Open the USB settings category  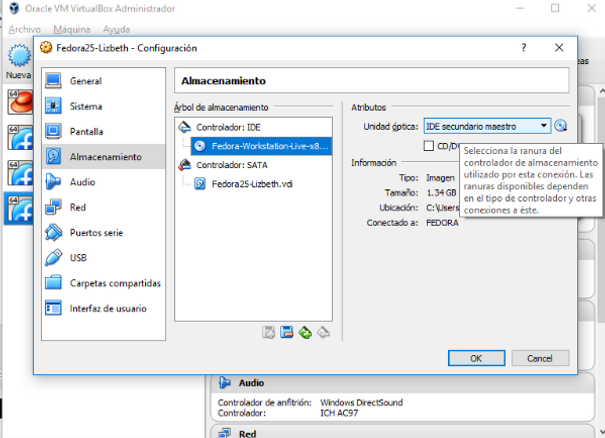tap(103, 258)
